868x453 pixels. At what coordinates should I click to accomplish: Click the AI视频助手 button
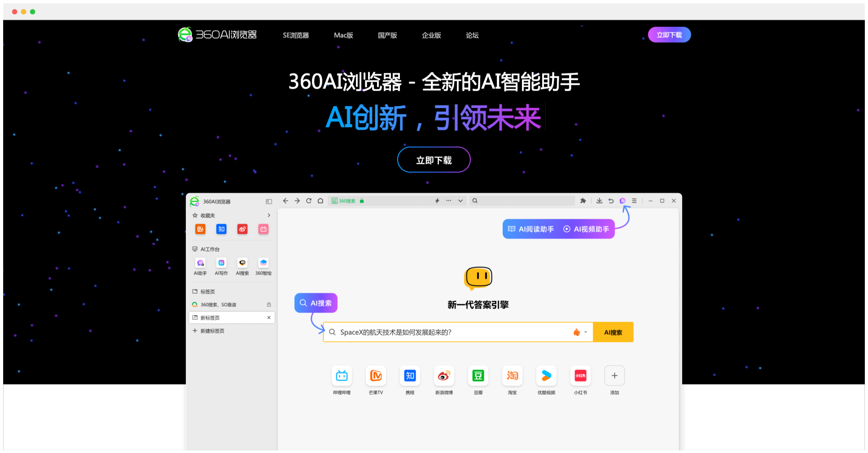[586, 229]
